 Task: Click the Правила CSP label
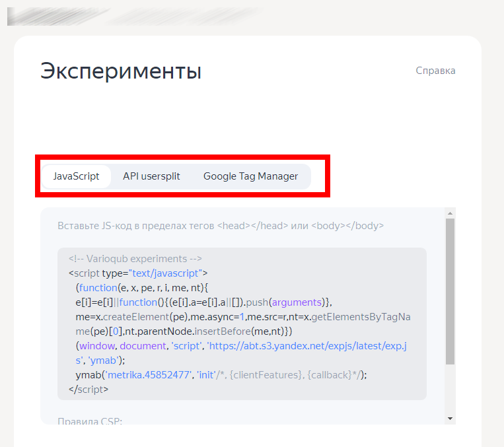tap(90, 421)
